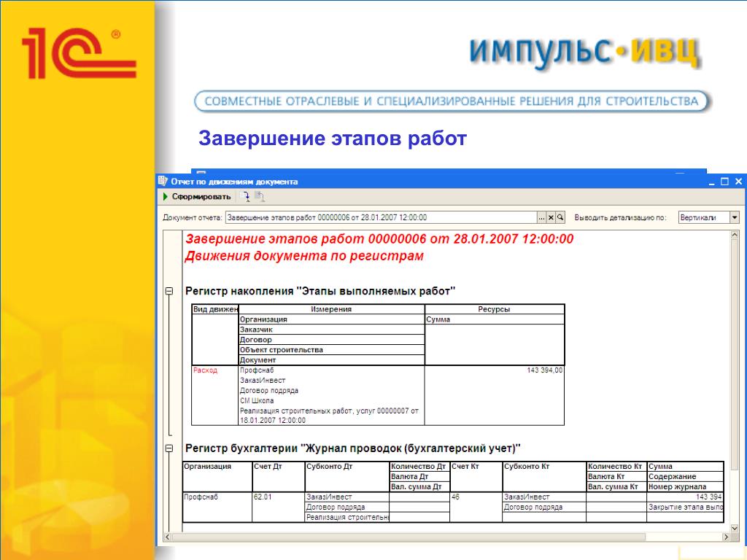Click the greyed second toolbar icon

click(260, 196)
